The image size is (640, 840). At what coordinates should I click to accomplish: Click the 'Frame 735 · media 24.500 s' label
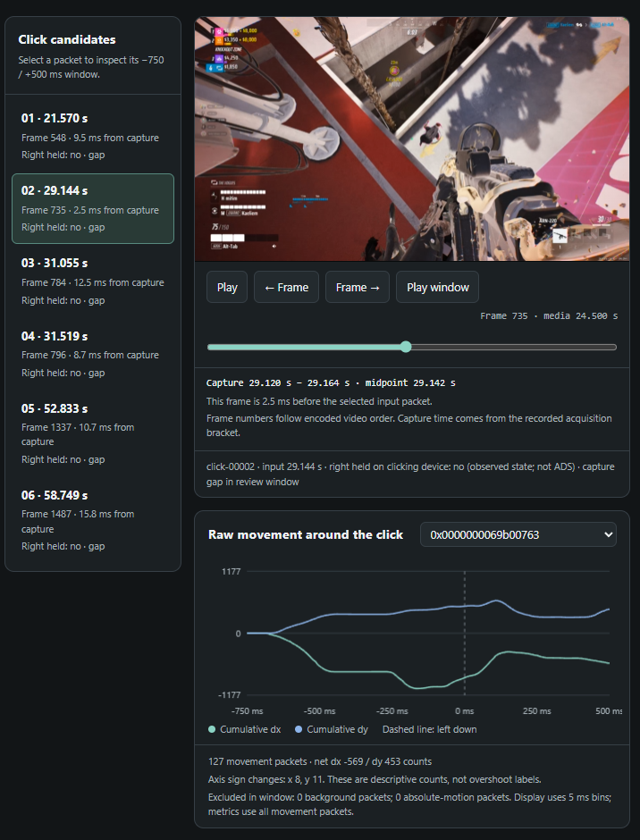point(549,316)
